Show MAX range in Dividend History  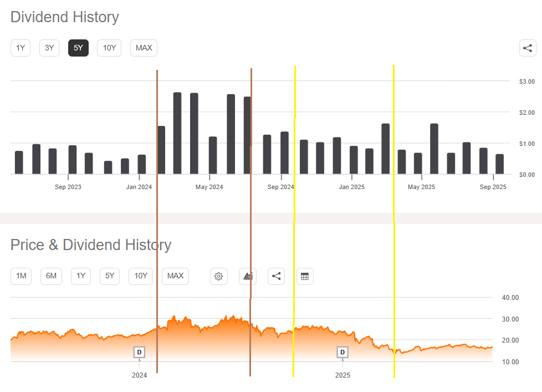coord(144,48)
